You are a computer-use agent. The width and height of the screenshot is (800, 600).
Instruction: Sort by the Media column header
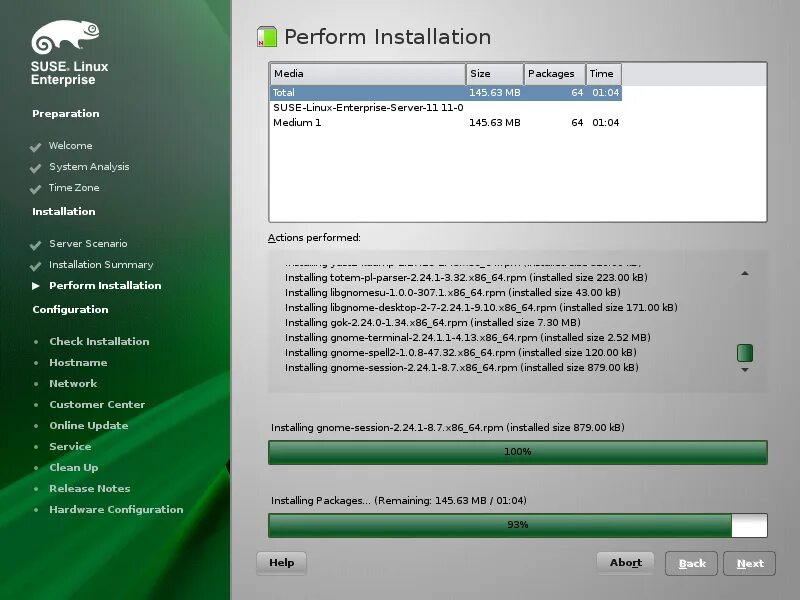point(367,74)
